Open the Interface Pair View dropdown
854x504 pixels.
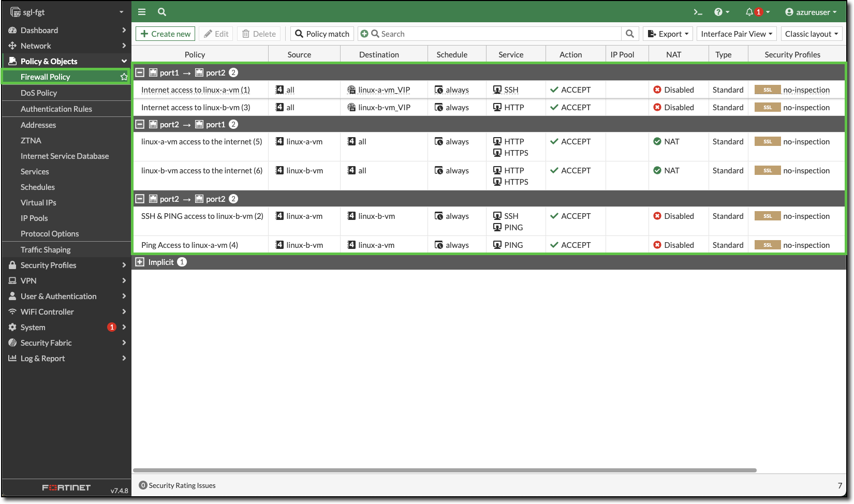pyautogui.click(x=736, y=33)
